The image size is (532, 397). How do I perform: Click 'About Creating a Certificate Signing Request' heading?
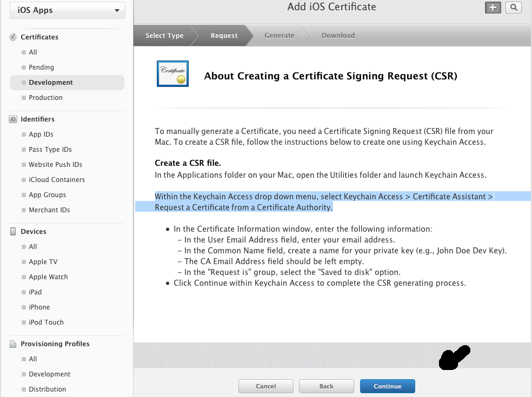[330, 76]
